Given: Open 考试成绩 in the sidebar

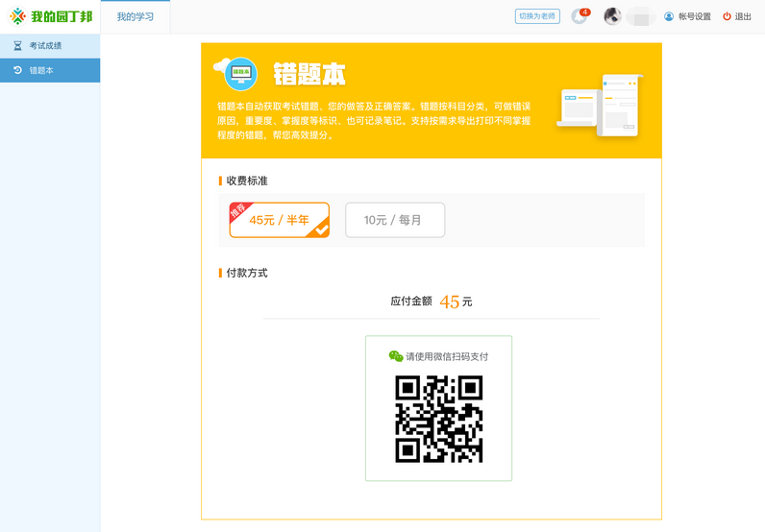Looking at the screenshot, I should [x=50, y=46].
